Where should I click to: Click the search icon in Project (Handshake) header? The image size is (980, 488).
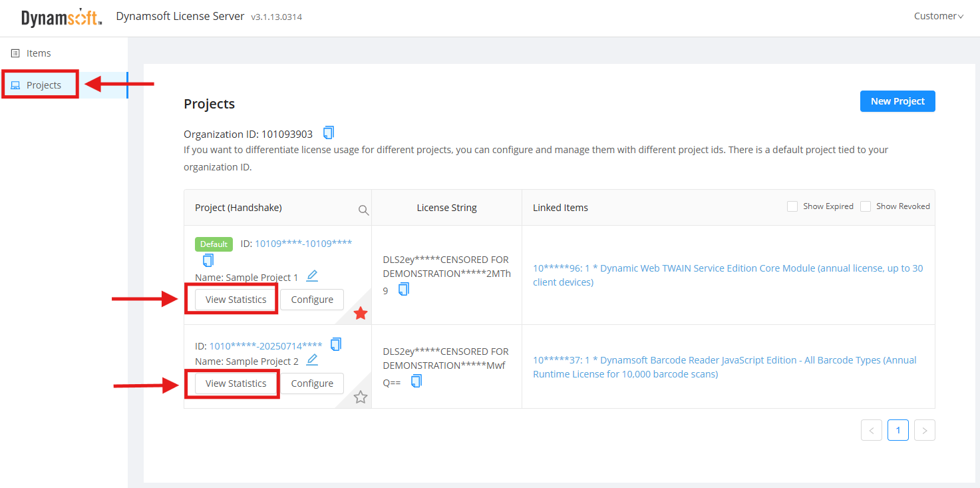[363, 210]
